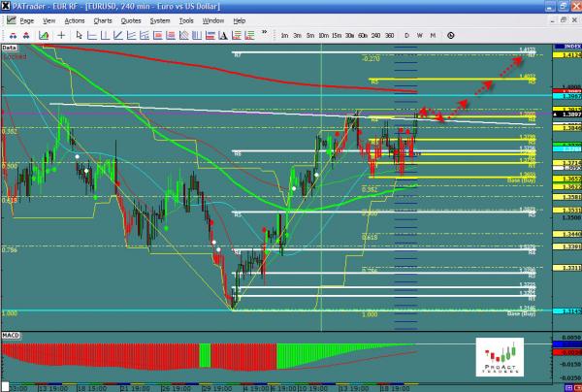Select the text label 'A' tool

pyautogui.click(x=223, y=35)
